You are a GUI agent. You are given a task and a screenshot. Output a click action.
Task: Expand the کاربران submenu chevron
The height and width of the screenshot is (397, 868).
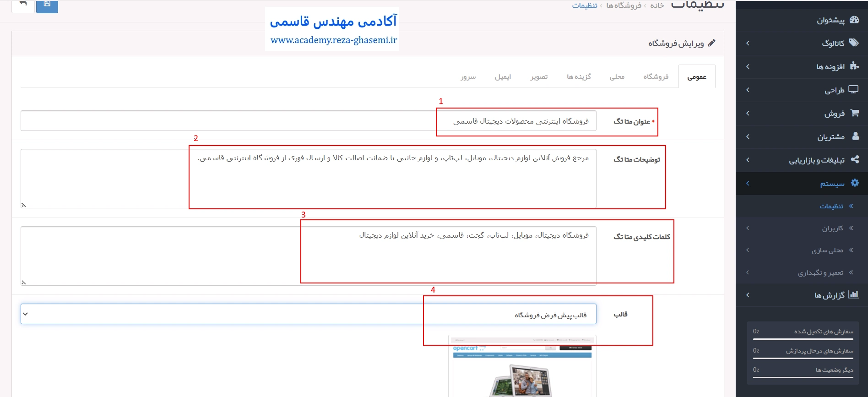[x=748, y=228]
